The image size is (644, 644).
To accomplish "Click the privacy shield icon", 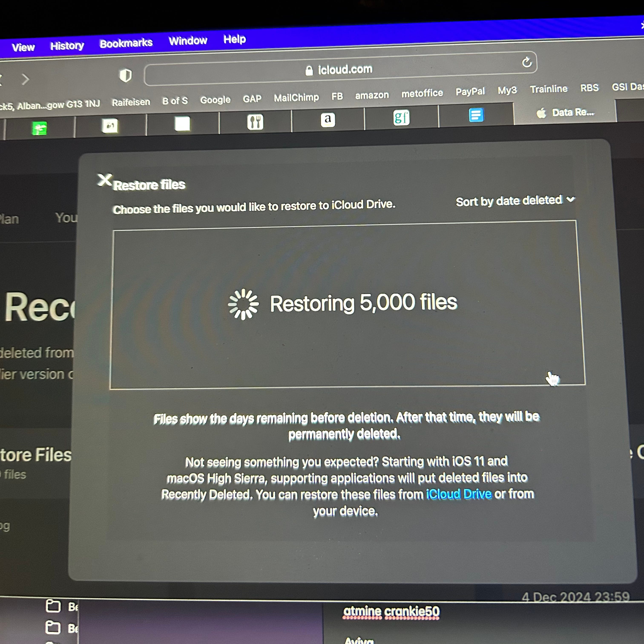I will click(x=126, y=76).
